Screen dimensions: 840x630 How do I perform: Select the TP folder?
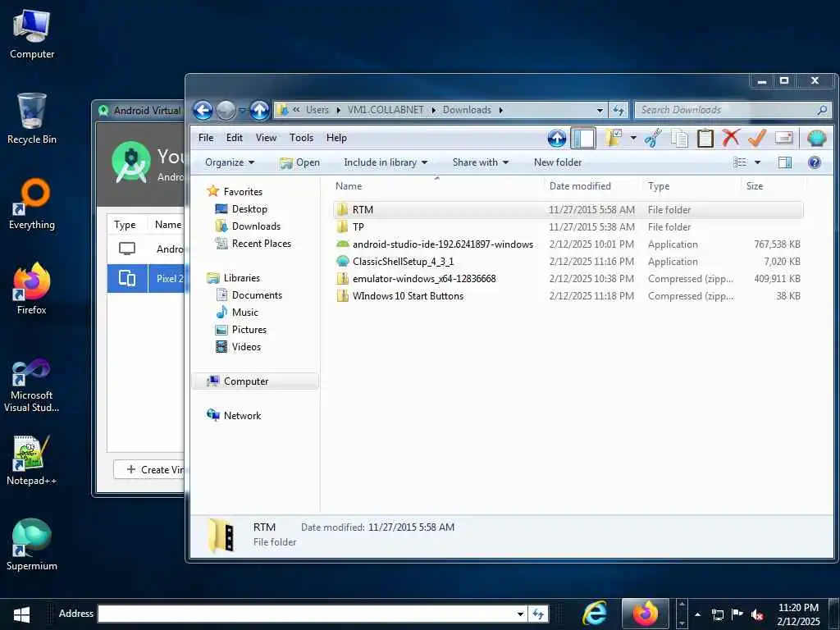[568, 227]
